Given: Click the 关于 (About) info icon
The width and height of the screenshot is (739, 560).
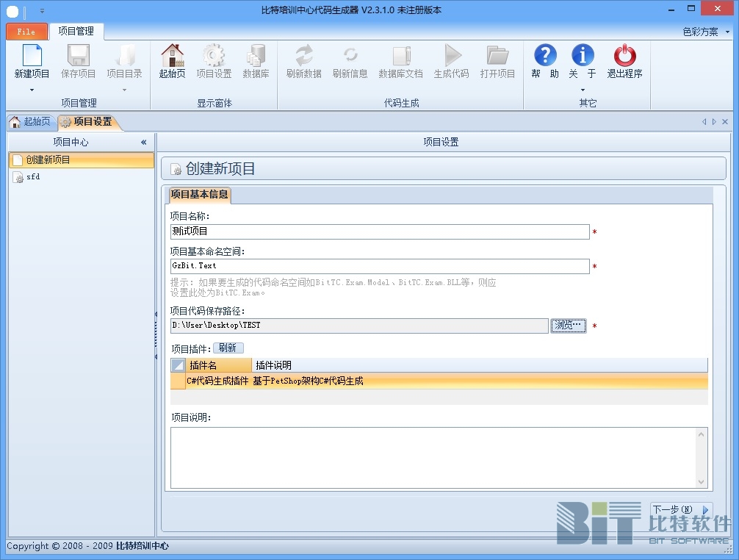Looking at the screenshot, I should 583,56.
